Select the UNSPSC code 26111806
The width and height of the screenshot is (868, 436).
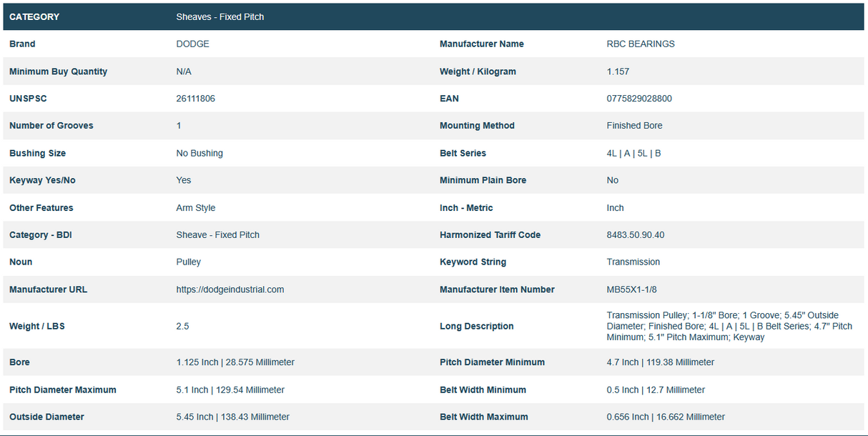point(195,99)
